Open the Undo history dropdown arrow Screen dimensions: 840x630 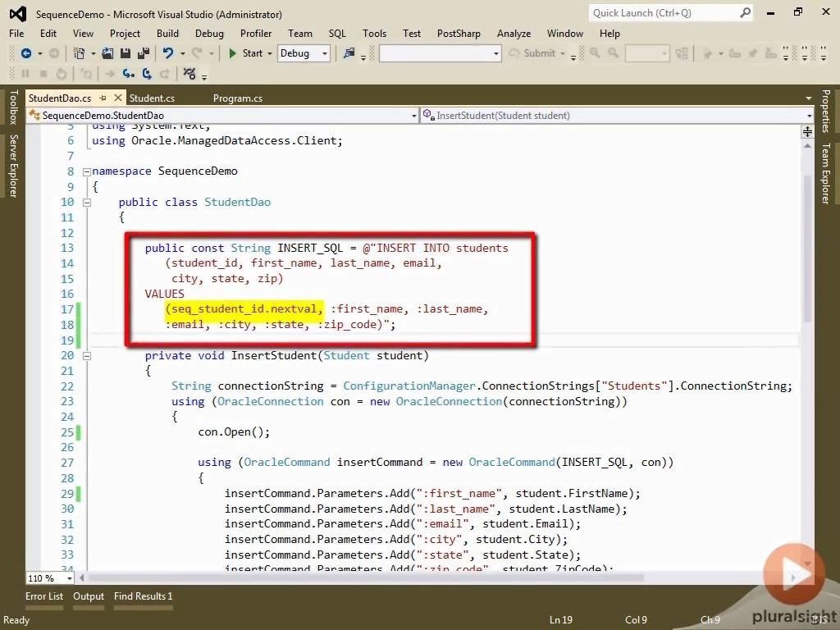(x=183, y=53)
